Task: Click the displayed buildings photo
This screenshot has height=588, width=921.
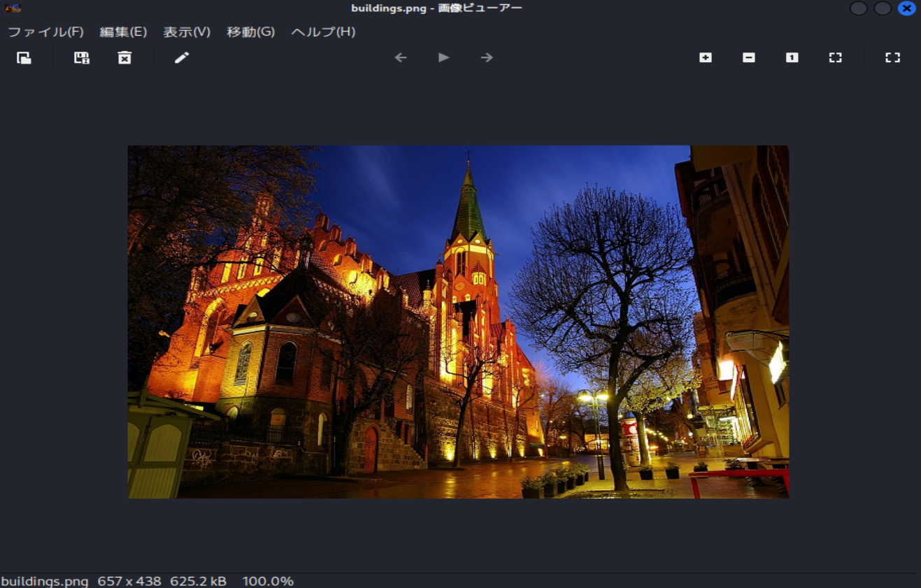Action: pos(458,322)
